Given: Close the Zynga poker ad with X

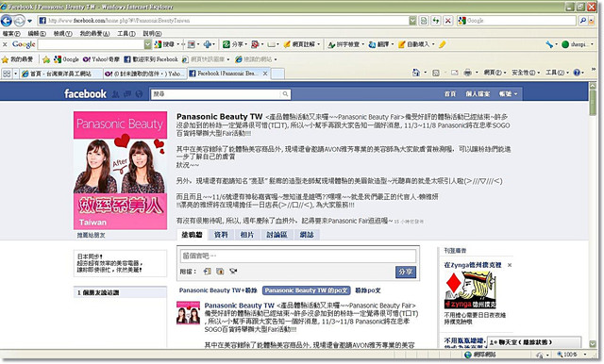Looking at the screenshot, I should click(x=510, y=265).
